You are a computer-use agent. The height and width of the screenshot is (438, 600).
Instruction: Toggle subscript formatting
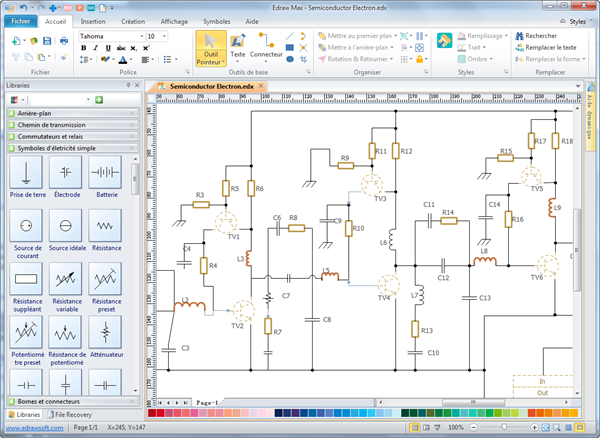pos(133,48)
